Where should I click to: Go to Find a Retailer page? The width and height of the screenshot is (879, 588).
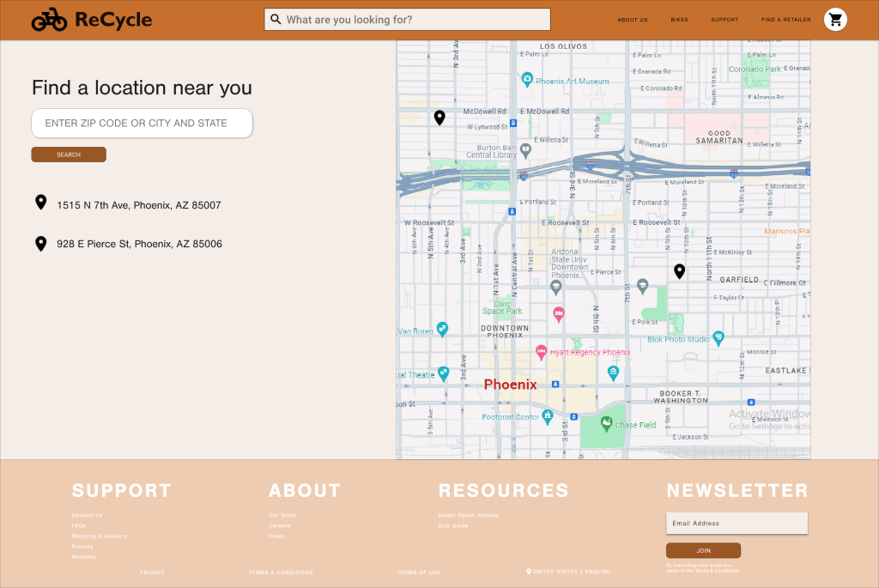pyautogui.click(x=785, y=20)
